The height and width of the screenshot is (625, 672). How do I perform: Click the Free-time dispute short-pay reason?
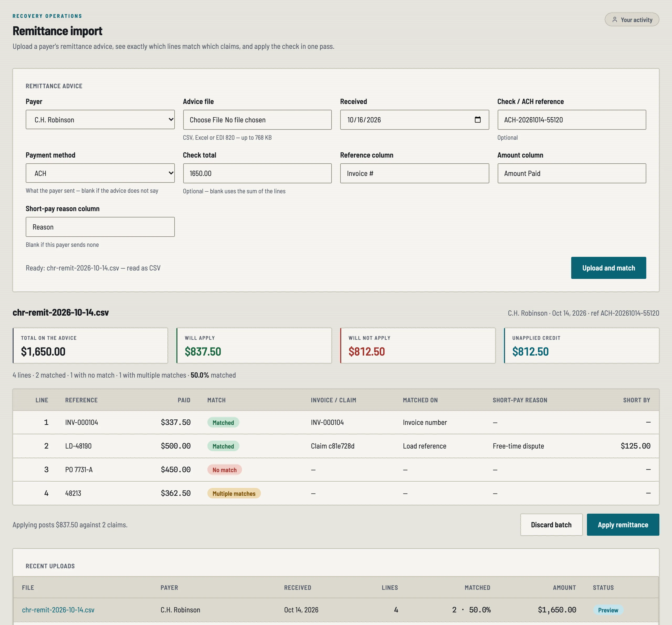point(518,446)
